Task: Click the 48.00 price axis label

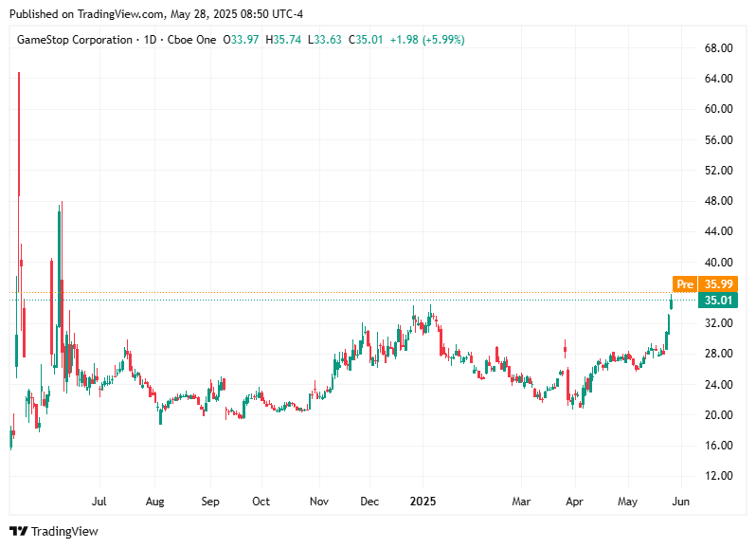Action: tap(718, 201)
